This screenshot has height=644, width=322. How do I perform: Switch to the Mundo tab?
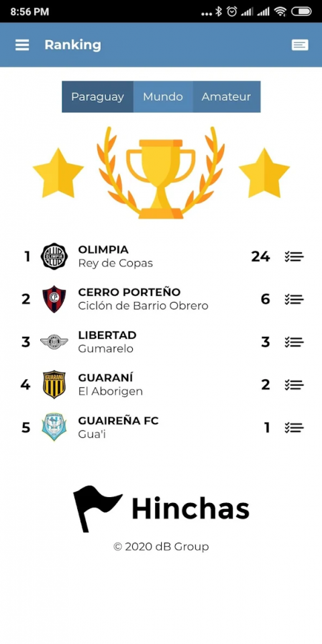163,97
